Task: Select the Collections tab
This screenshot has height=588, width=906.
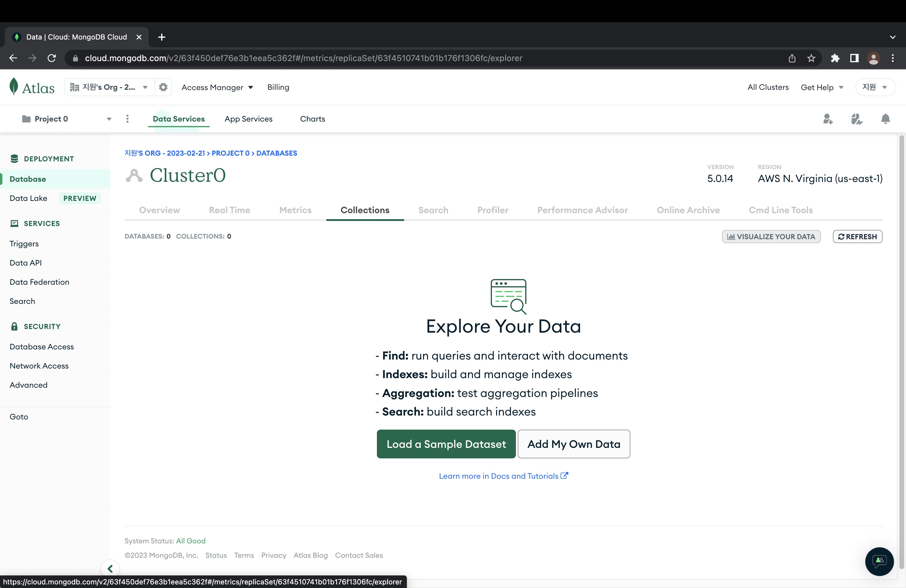Action: (365, 210)
